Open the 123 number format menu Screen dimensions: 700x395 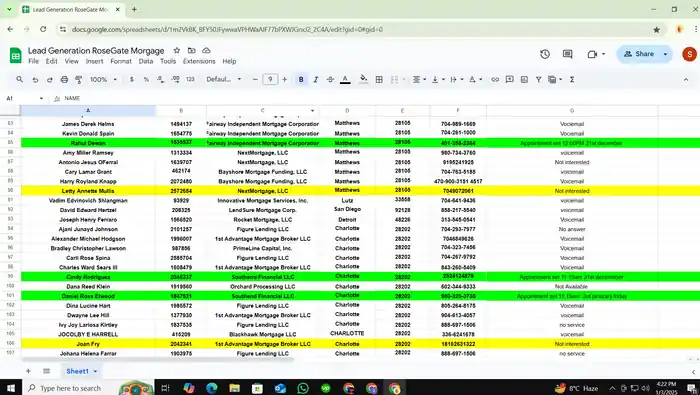point(190,79)
